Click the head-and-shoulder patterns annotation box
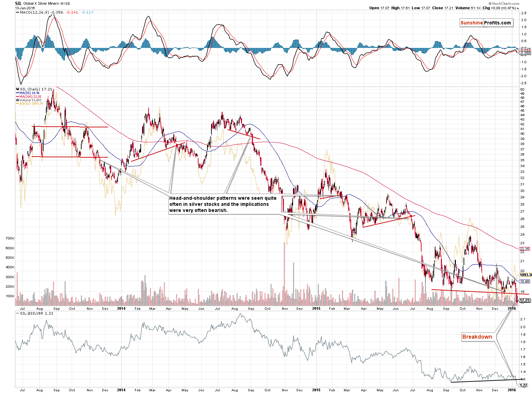Image resolution: width=532 pixels, height=393 pixels. [225, 204]
